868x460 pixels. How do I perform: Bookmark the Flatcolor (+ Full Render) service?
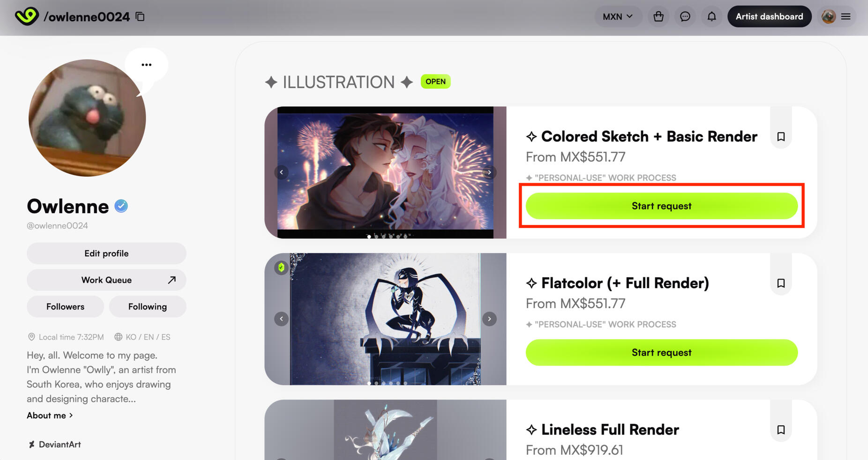coord(781,283)
